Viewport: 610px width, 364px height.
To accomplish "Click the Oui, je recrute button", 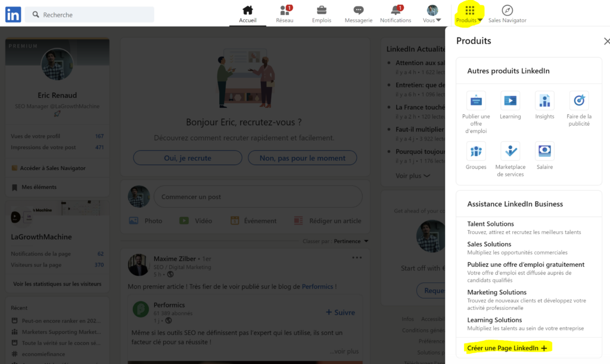I will coord(188,158).
